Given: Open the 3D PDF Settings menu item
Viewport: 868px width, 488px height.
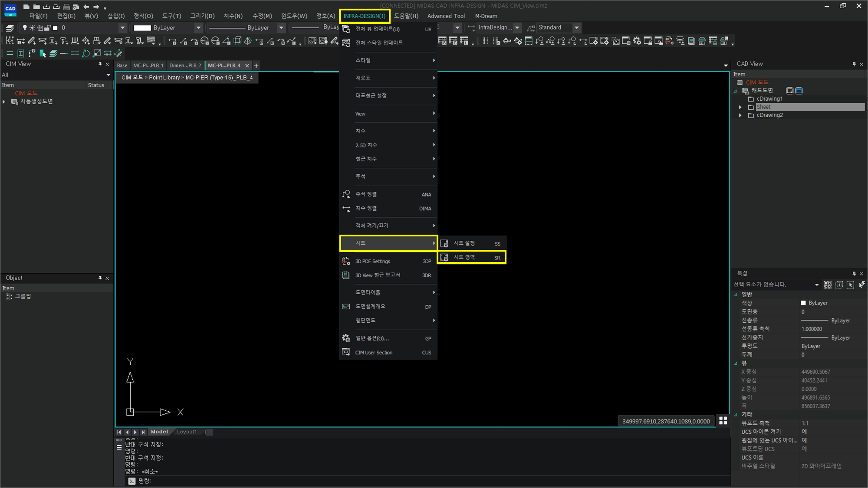Looking at the screenshot, I should click(x=388, y=261).
